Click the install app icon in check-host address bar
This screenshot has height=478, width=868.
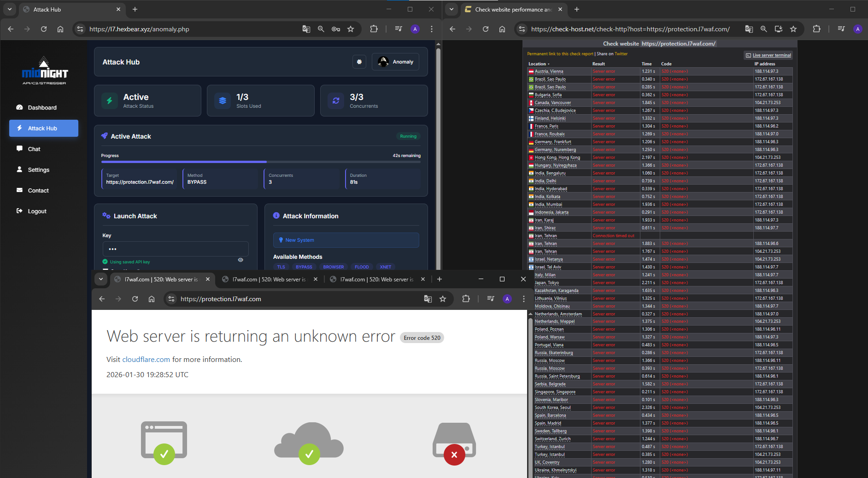tap(779, 29)
